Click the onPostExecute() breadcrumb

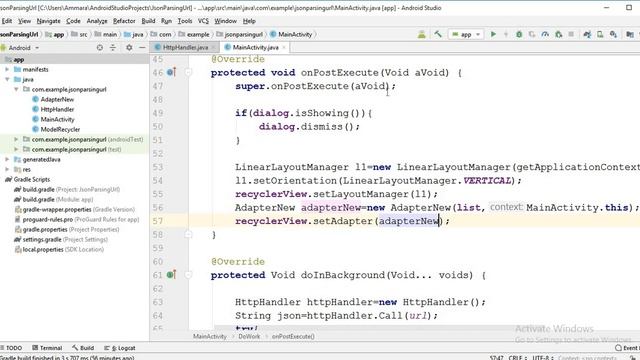click(293, 337)
